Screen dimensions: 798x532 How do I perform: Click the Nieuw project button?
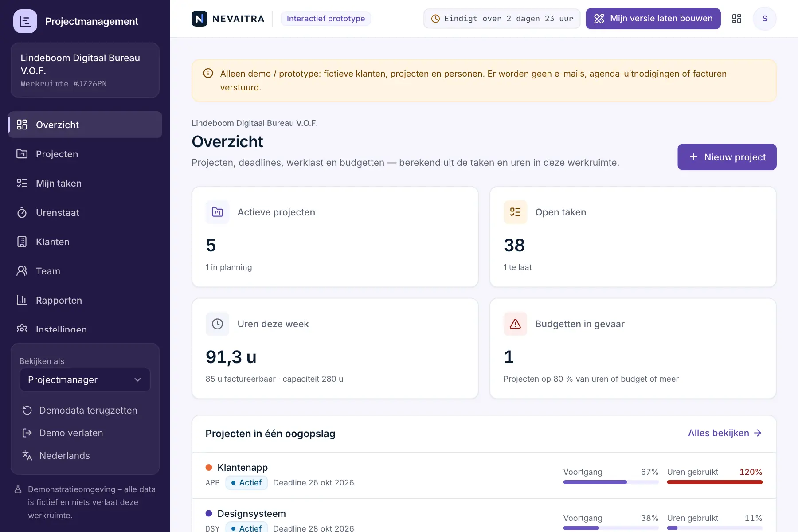click(x=727, y=157)
